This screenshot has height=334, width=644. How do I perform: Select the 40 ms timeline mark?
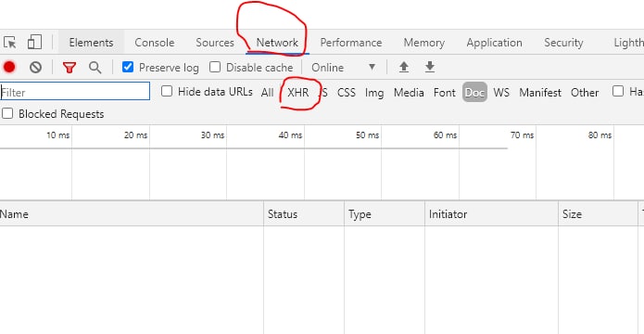pyautogui.click(x=290, y=135)
